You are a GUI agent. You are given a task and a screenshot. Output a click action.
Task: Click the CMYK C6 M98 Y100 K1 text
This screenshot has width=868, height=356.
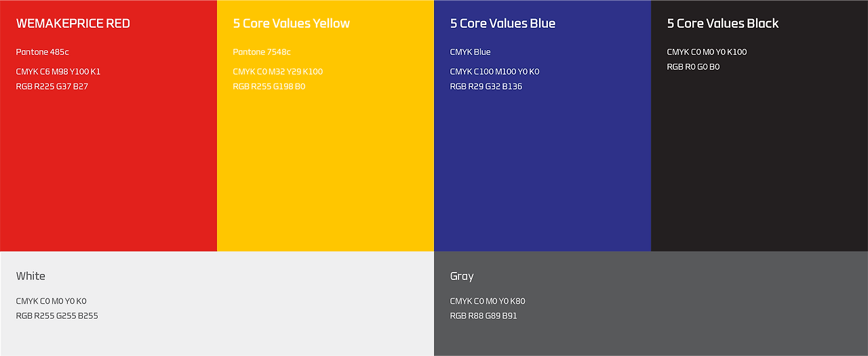coord(58,71)
